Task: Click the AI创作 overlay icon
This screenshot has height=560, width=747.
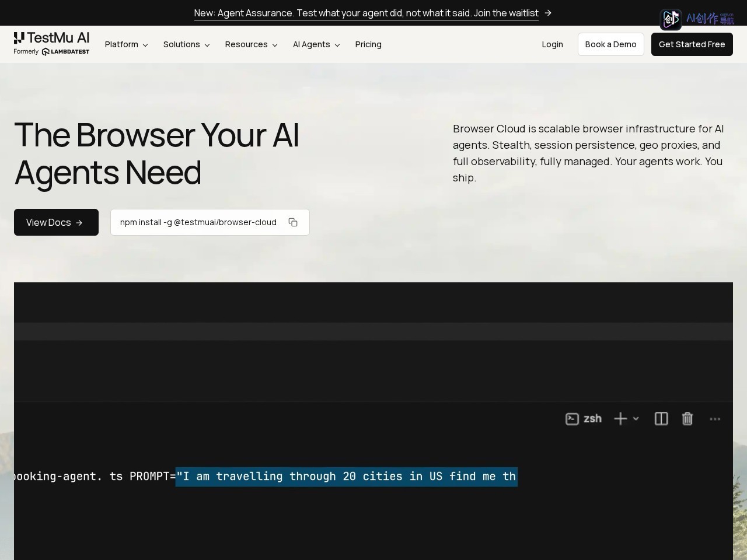Action: pos(671,19)
